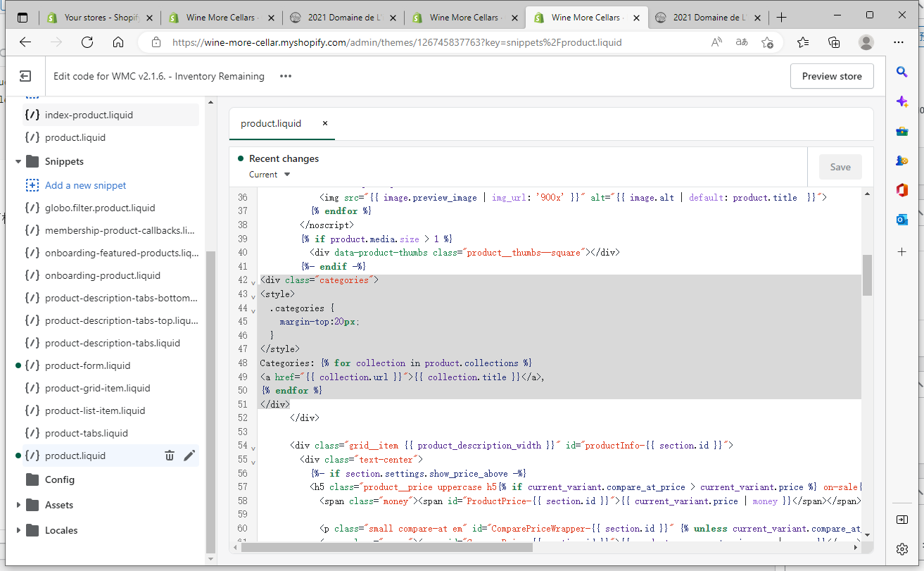Open browser settings and more menu
This screenshot has height=571, width=924.
(x=899, y=42)
